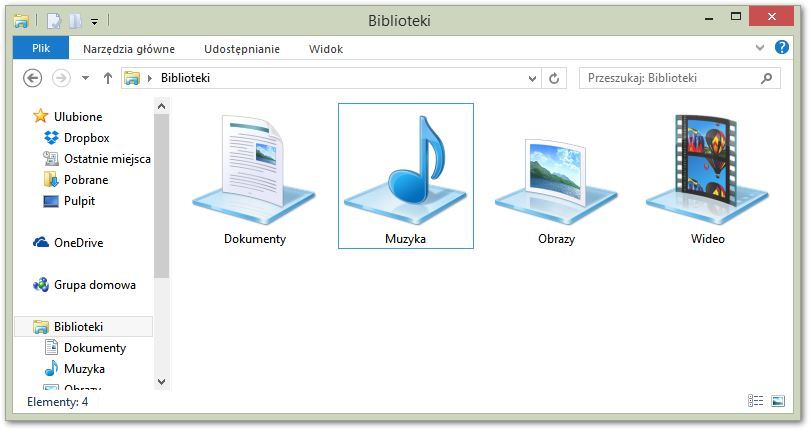Open Help with the question mark icon
The height and width of the screenshot is (430, 810).
(x=782, y=48)
